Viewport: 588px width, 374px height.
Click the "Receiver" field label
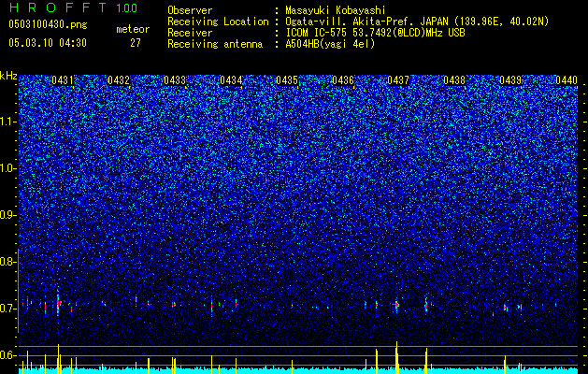(190, 33)
